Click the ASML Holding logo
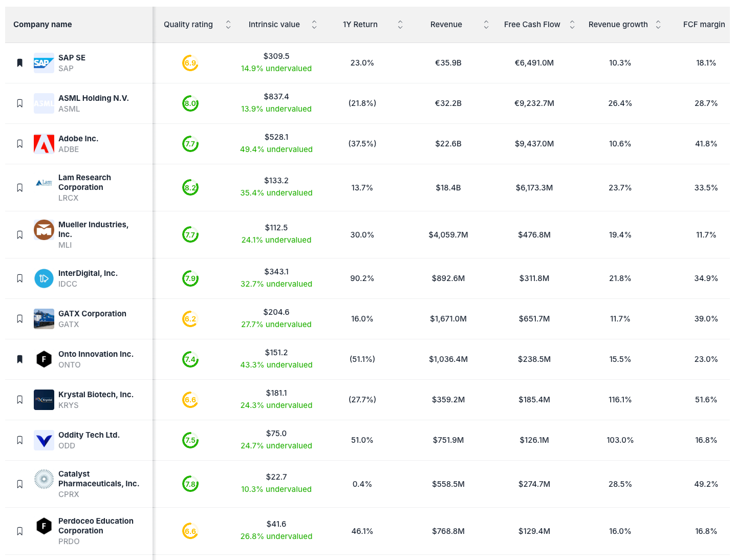This screenshot has width=736, height=560. [44, 103]
